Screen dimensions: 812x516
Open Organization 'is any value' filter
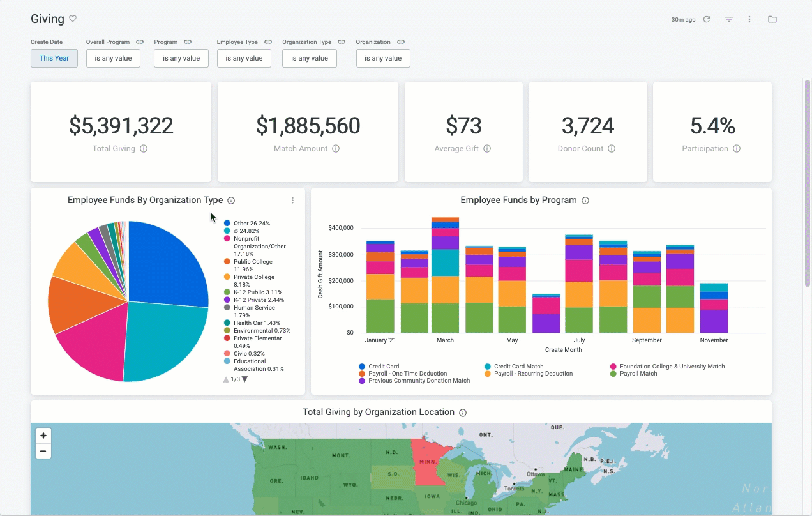point(383,58)
